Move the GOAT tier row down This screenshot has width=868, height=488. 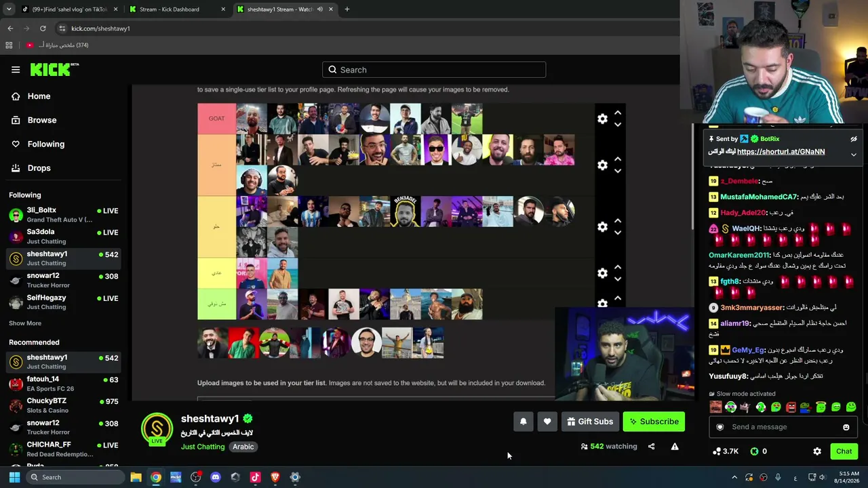point(617,125)
